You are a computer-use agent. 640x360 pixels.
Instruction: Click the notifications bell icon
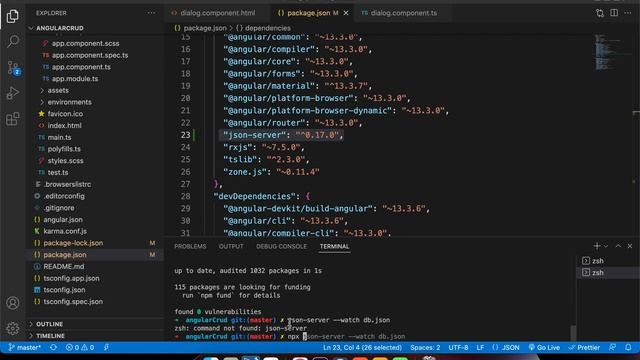[628, 348]
